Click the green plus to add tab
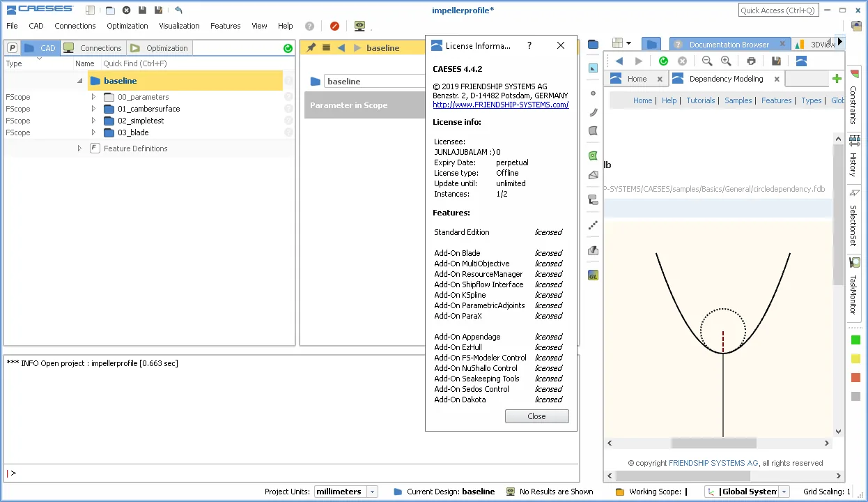The width and height of the screenshot is (868, 502). coord(837,79)
